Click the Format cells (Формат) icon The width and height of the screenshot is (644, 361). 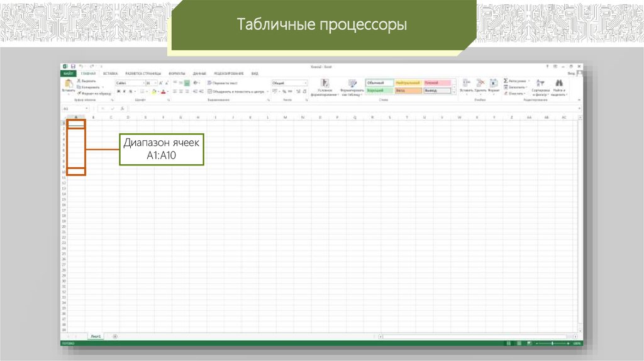[x=494, y=84]
